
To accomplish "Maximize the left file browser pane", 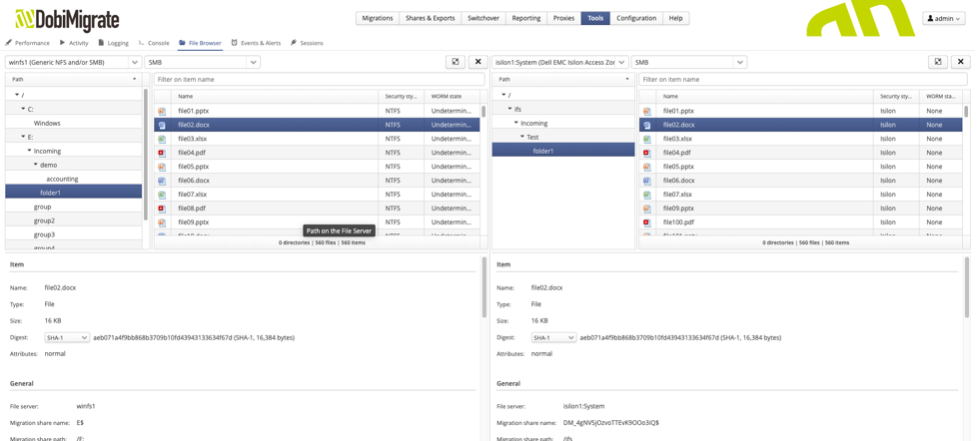I will coord(455,62).
